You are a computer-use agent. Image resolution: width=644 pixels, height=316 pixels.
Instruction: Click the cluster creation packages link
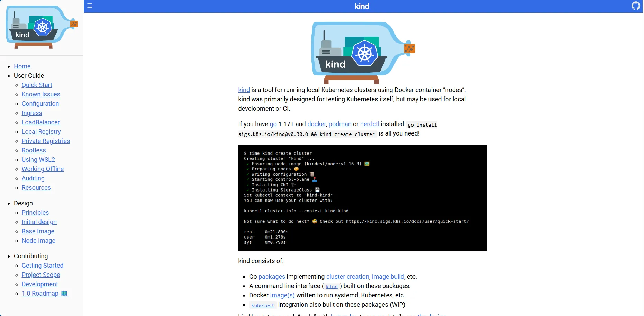(x=348, y=276)
